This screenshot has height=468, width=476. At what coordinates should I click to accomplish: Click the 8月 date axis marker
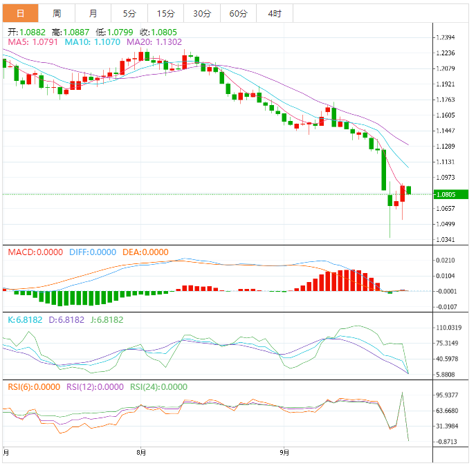pos(141,453)
